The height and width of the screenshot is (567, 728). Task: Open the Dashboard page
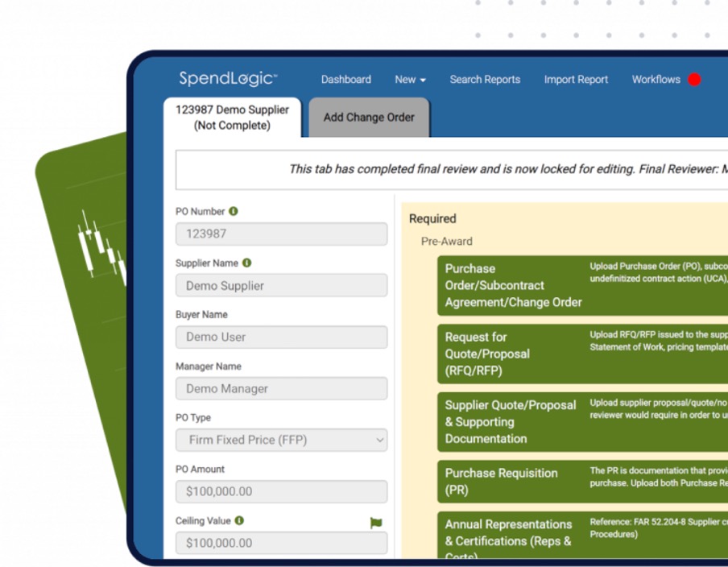coord(345,80)
